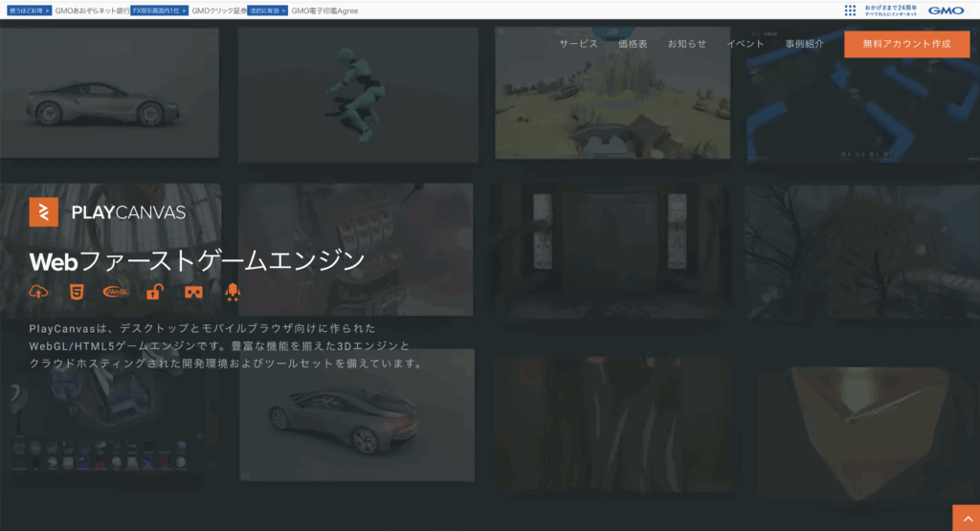Open the 価格表 menu item
Image resolution: width=980 pixels, height=531 pixels.
point(633,44)
